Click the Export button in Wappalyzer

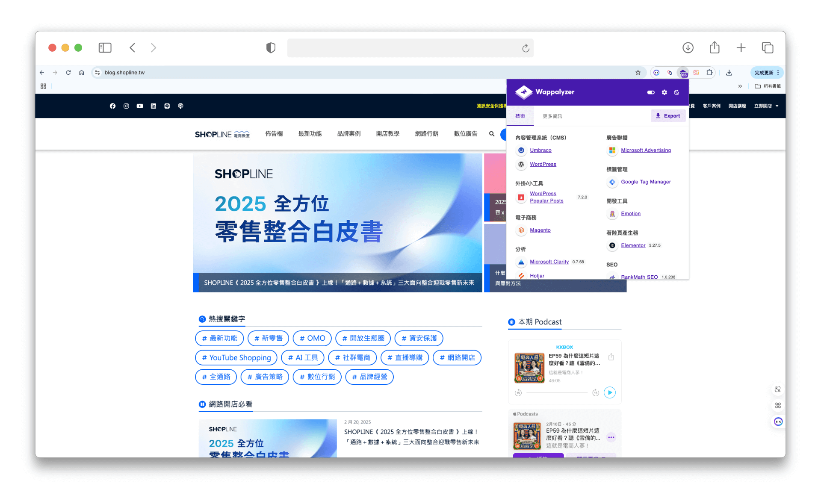[x=668, y=116]
